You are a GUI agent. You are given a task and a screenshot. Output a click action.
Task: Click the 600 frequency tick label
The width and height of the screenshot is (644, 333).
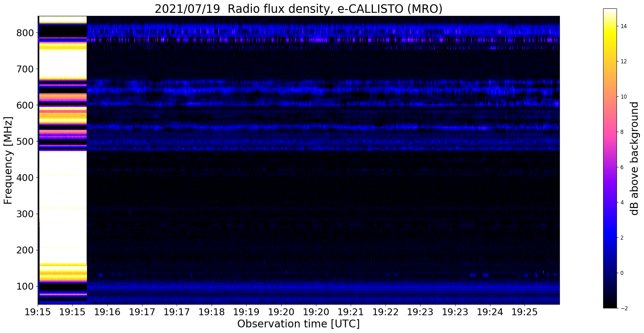pos(25,105)
